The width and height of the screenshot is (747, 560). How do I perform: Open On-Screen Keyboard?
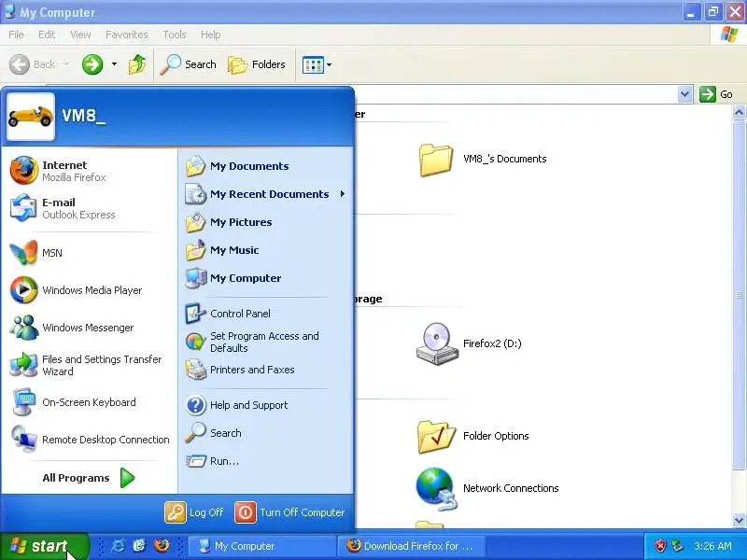(89, 402)
